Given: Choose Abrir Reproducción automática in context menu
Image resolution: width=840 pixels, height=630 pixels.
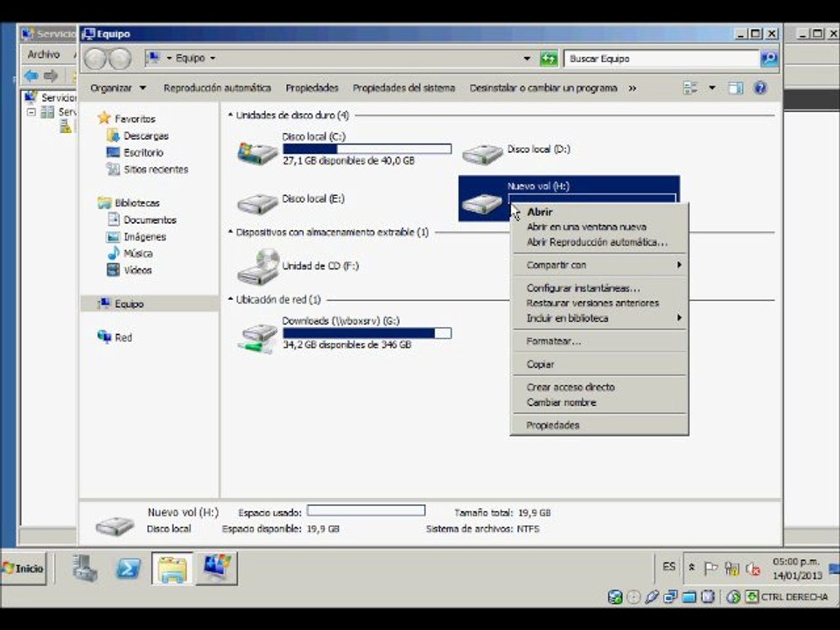Looking at the screenshot, I should tap(598, 242).
